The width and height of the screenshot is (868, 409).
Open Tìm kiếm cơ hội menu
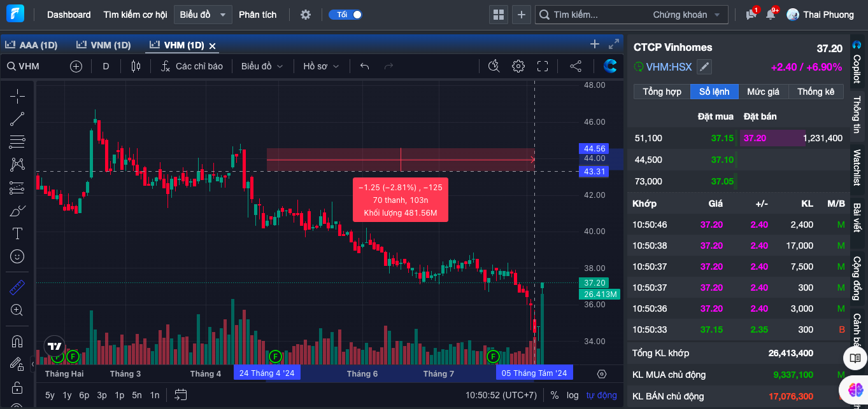tap(135, 15)
